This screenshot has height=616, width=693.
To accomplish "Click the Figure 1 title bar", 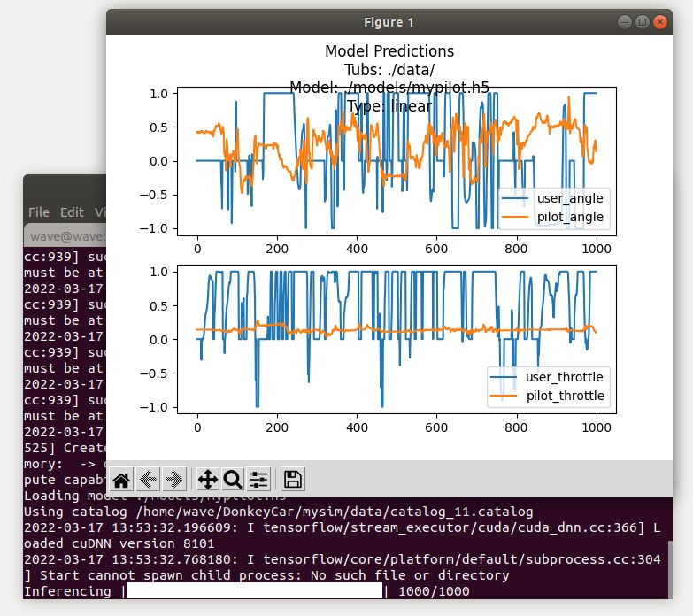I will 389,22.
